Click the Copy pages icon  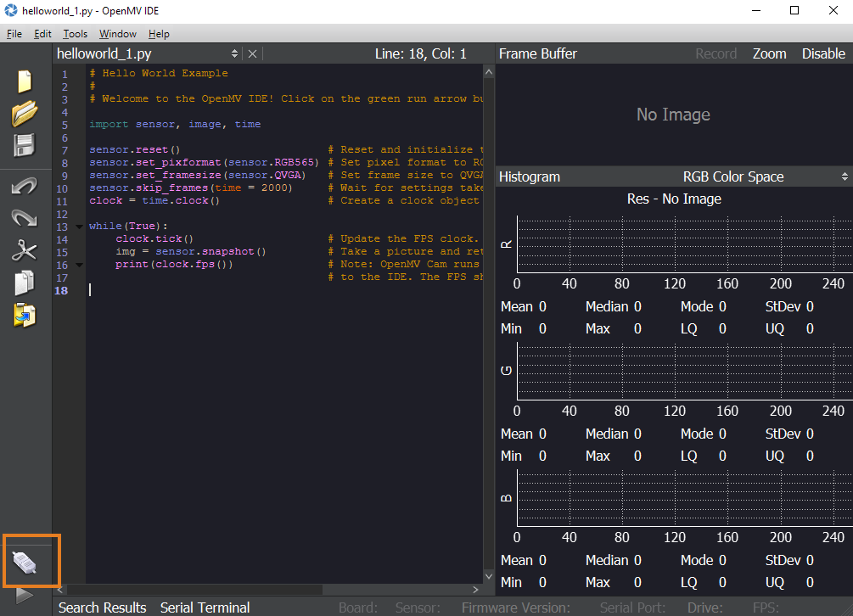tap(25, 283)
